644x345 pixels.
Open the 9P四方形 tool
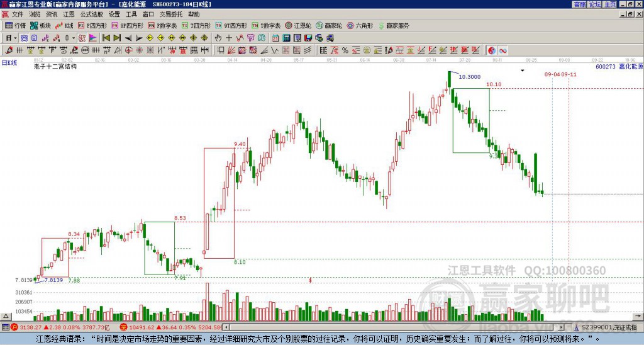coord(127,25)
